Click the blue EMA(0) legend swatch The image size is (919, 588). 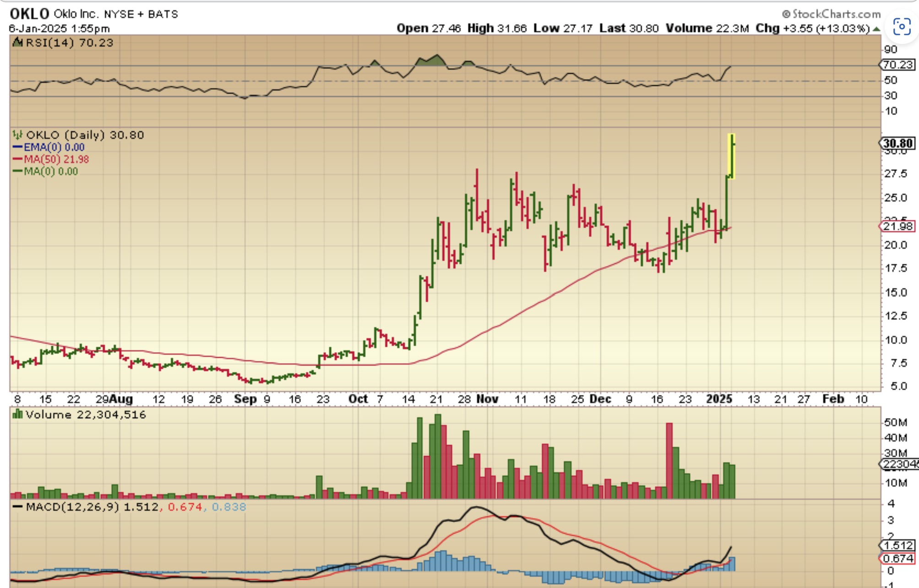(17, 147)
